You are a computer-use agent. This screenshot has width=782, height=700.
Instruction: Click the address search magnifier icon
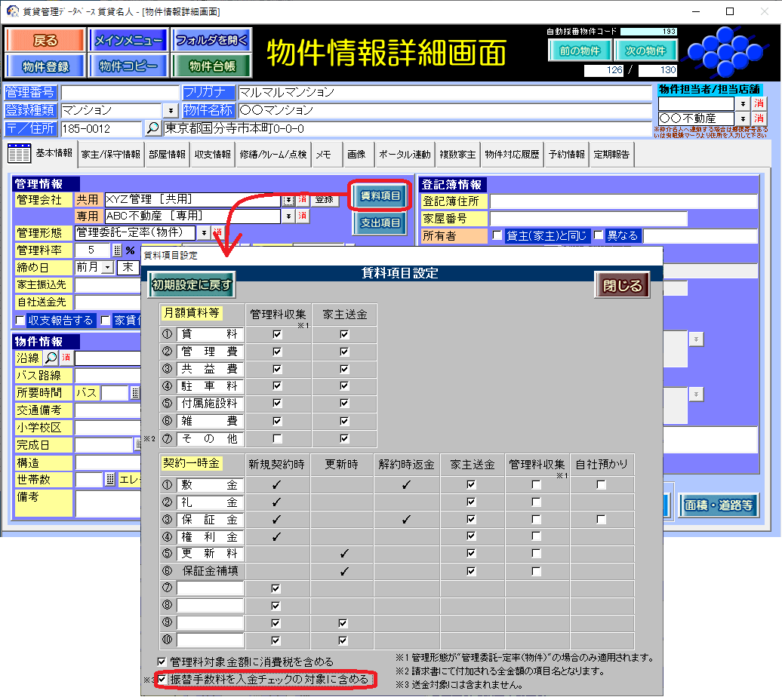(152, 128)
